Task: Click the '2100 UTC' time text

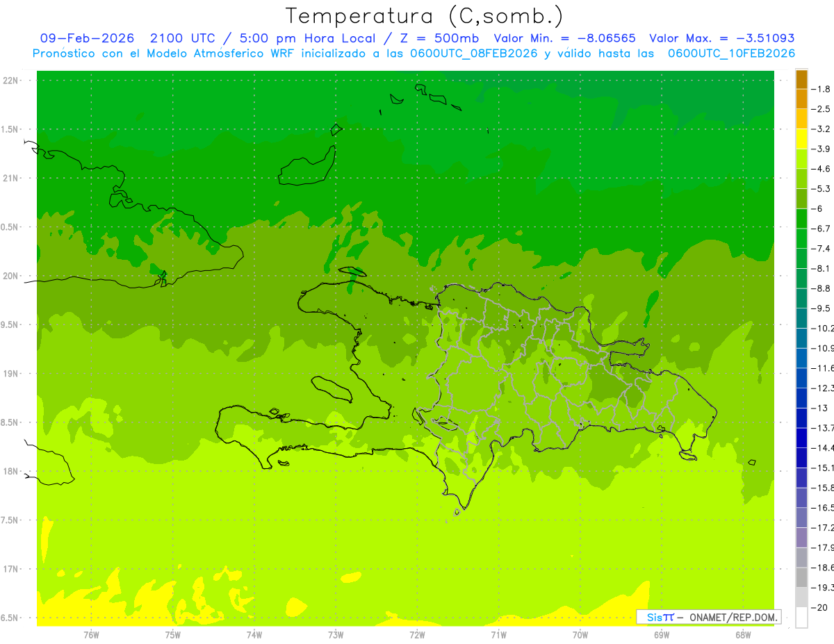Action: tap(181, 38)
